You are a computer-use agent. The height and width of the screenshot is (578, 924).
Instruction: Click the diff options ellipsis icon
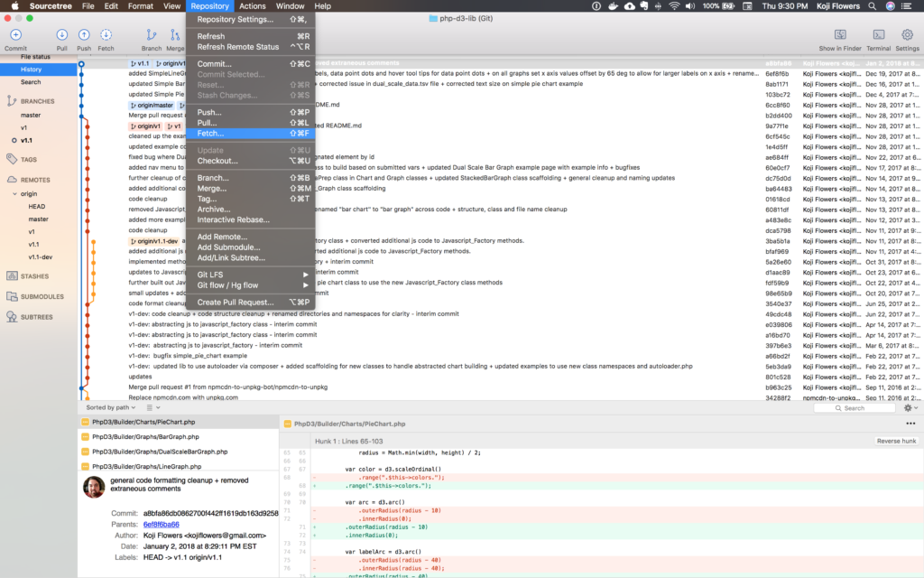tap(910, 424)
